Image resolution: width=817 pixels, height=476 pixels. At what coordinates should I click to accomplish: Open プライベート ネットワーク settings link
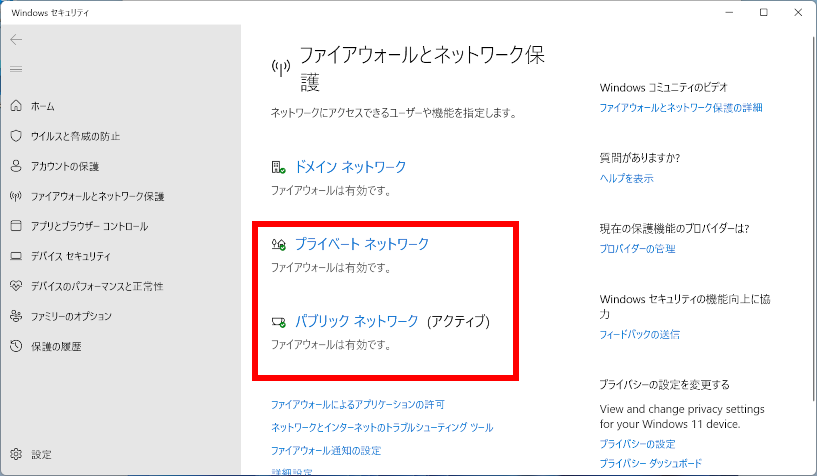coord(362,244)
